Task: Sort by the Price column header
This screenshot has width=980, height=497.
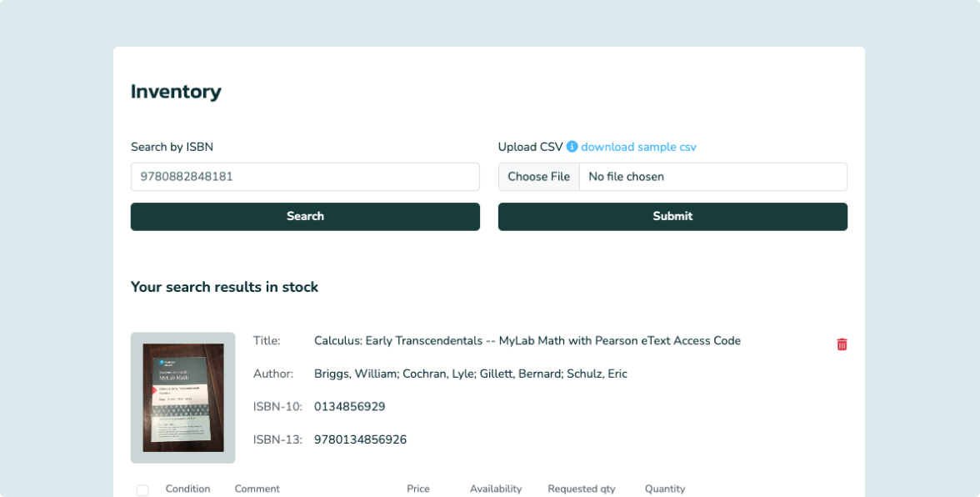Action: (418, 489)
